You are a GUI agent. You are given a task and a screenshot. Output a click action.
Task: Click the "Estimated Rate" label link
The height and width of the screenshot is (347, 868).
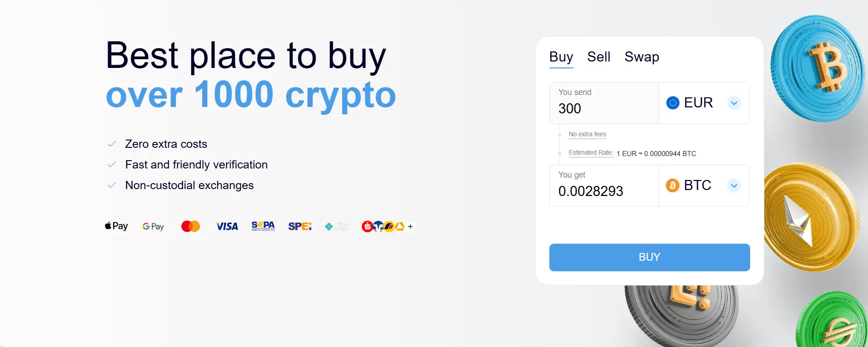click(591, 153)
